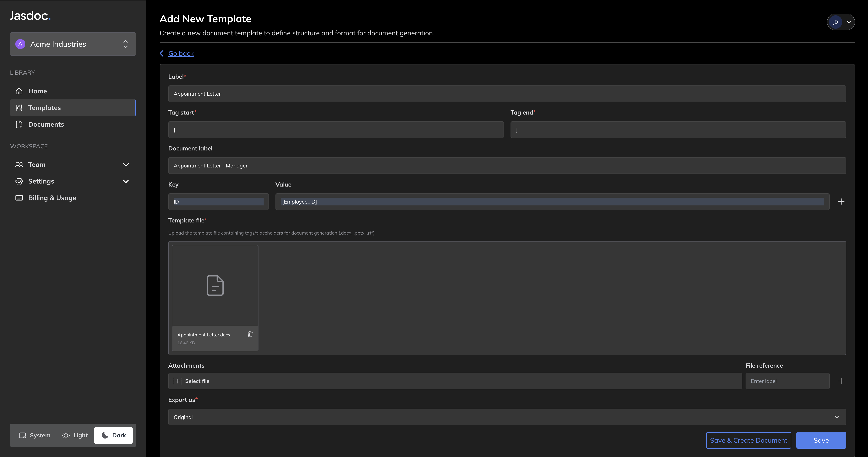Click Save & Create Document button
The width and height of the screenshot is (868, 457).
(748, 440)
